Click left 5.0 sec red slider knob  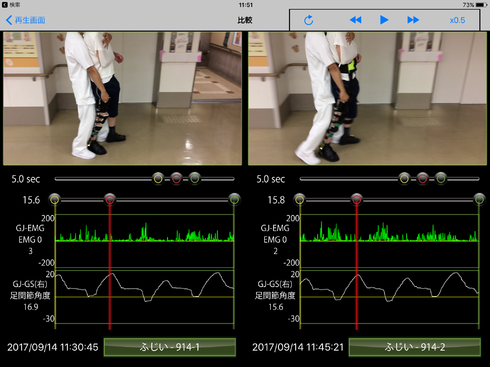coord(176,179)
